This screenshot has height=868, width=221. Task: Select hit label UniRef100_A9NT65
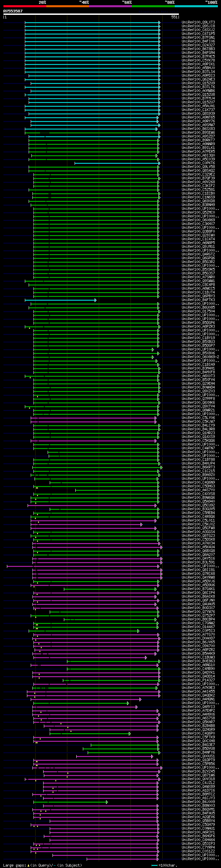(198, 118)
